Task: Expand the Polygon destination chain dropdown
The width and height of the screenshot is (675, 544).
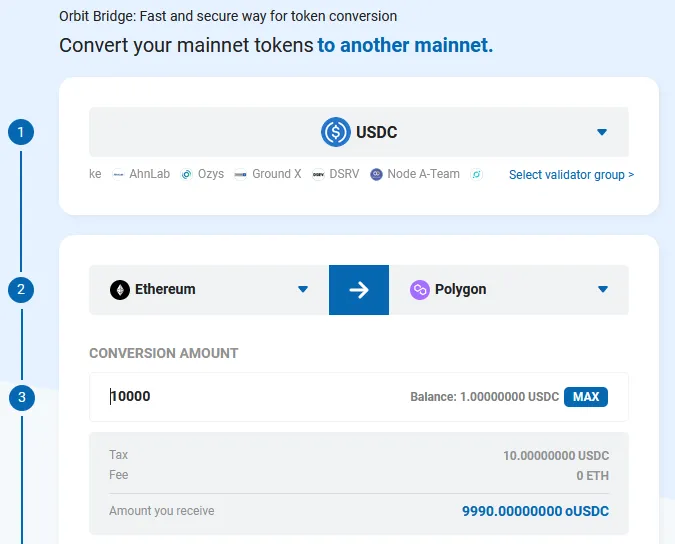Action: pos(603,289)
